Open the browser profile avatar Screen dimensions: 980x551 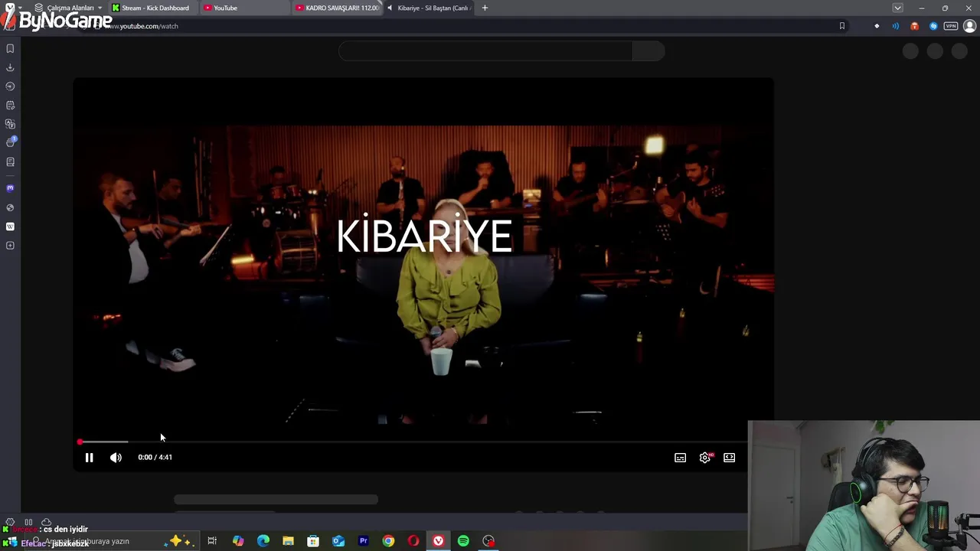tap(969, 26)
